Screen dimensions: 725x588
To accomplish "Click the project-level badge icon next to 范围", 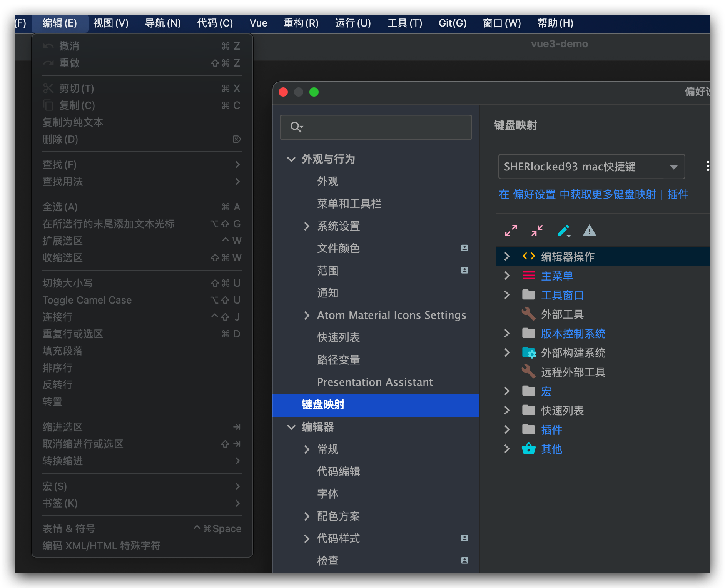I will pos(464,271).
